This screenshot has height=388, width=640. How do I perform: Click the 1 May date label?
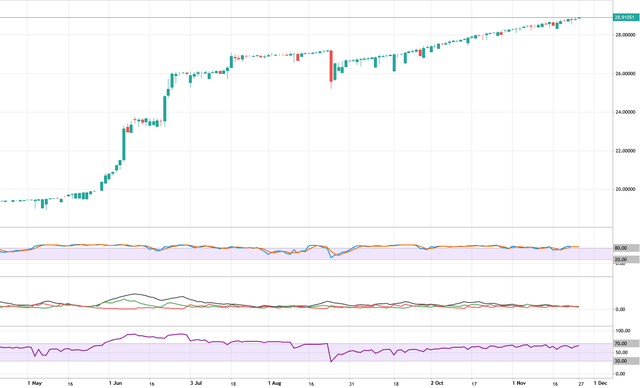pos(35,383)
